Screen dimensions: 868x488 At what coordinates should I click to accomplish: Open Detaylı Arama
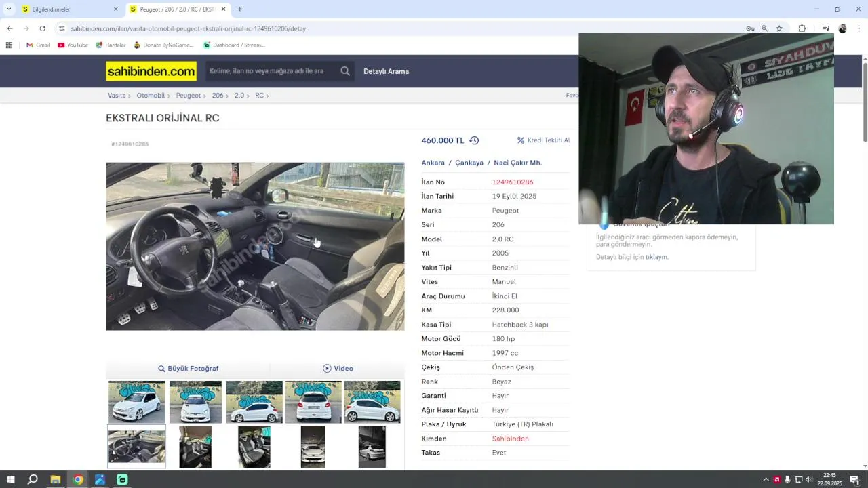pyautogui.click(x=386, y=71)
